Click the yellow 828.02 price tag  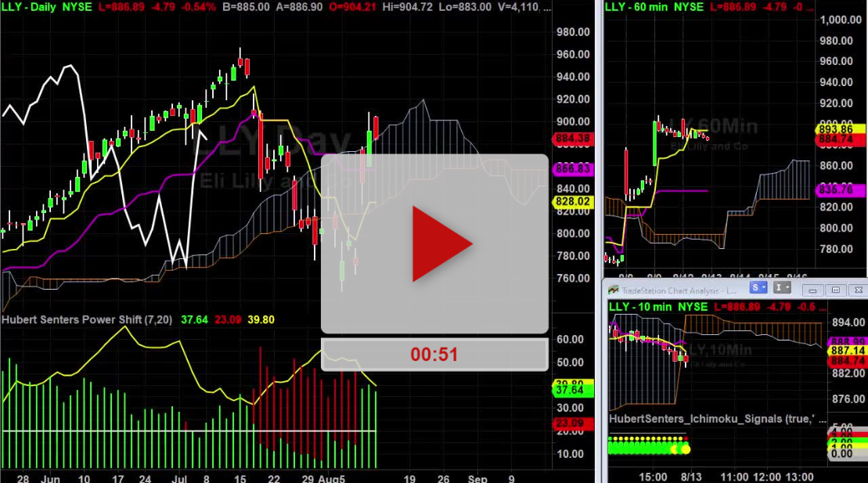click(x=573, y=202)
